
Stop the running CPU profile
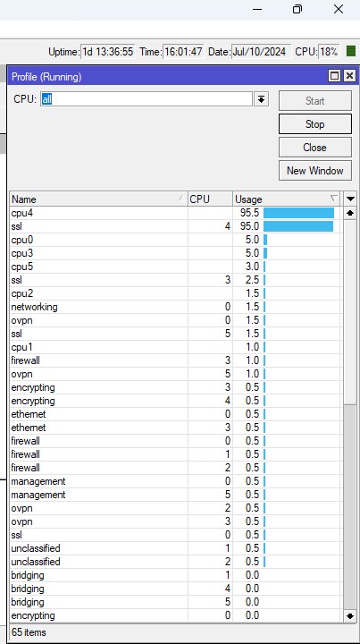(x=315, y=124)
